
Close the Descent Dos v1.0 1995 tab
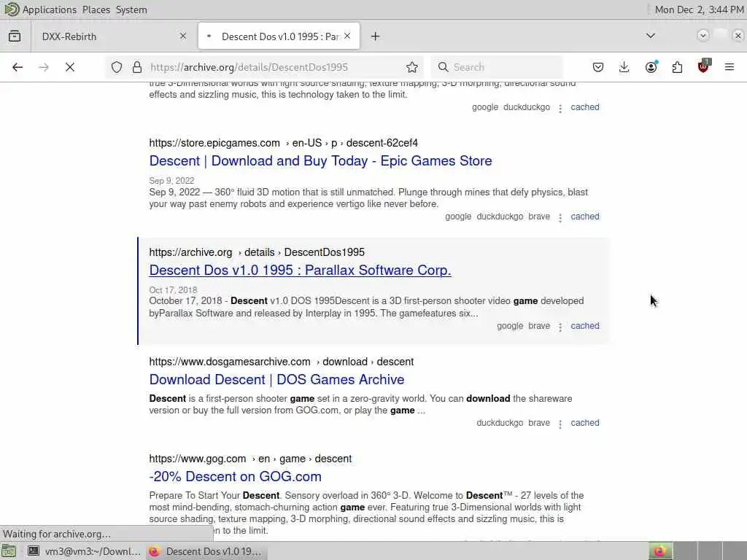point(347,36)
